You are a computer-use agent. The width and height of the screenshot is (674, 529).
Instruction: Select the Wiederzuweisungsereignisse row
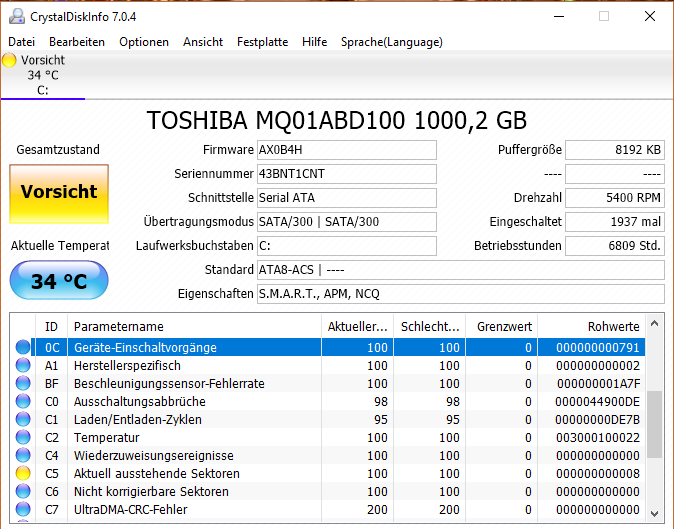(x=330, y=456)
